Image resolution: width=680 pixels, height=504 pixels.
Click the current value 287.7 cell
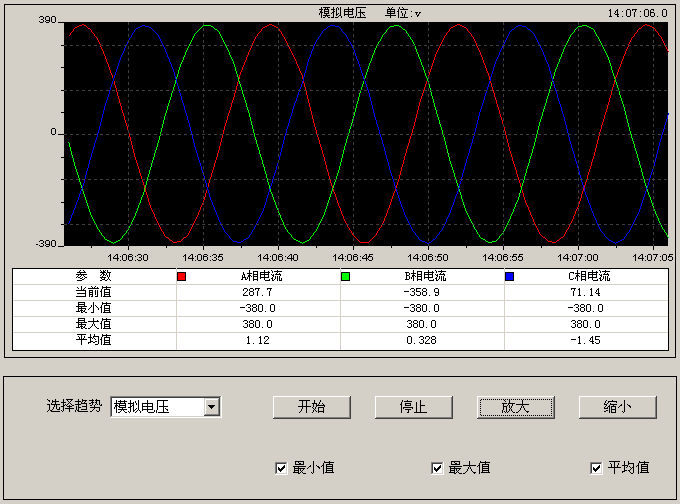258,292
